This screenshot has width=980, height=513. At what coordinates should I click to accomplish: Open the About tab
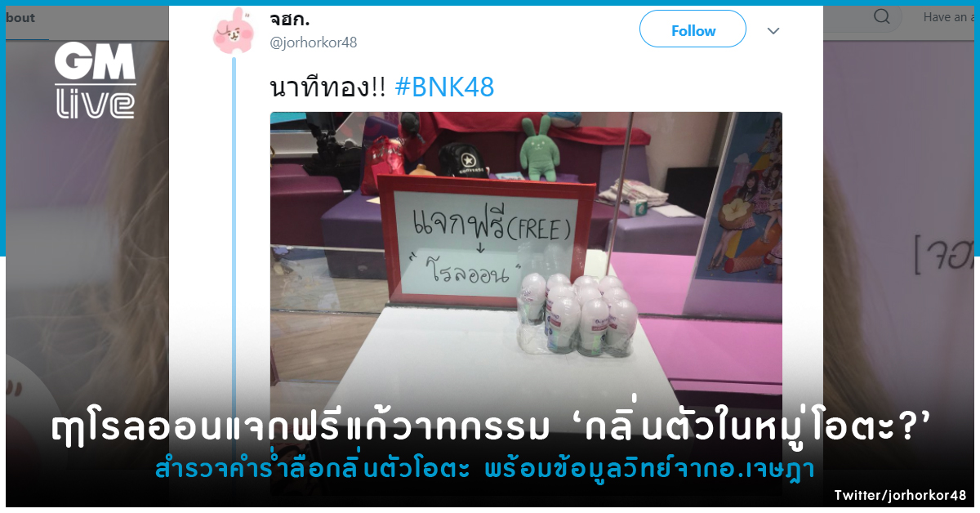click(20, 18)
